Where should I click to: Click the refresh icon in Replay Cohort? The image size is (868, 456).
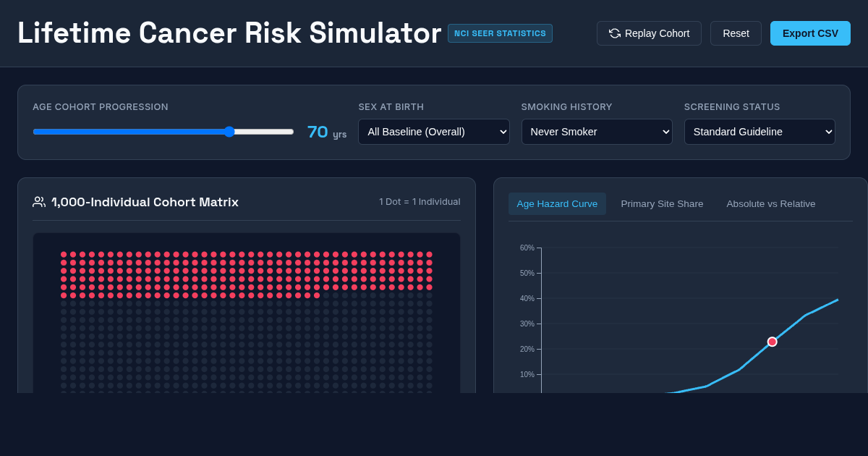(x=615, y=33)
